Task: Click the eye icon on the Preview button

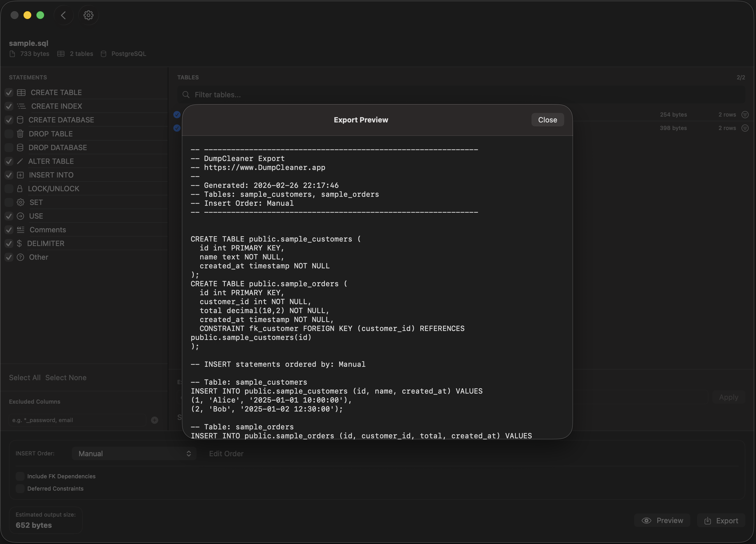Action: point(647,520)
